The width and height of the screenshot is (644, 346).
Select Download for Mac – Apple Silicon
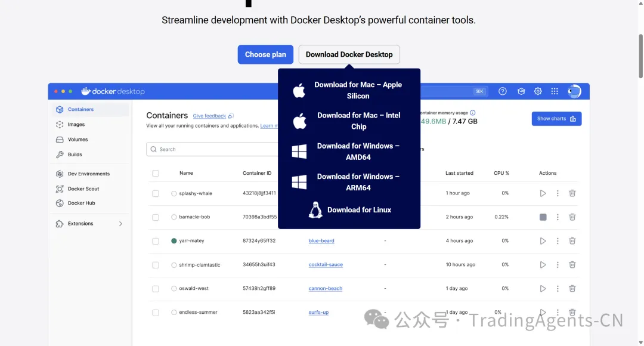349,90
